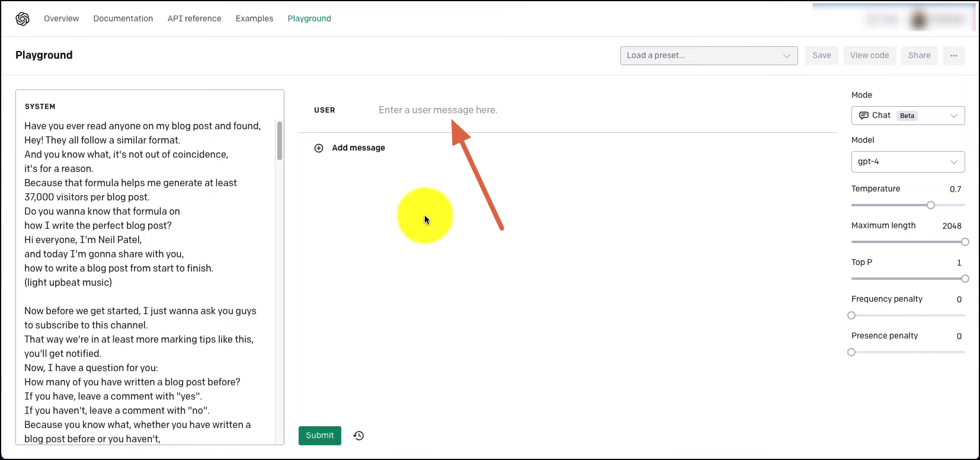Viewport: 980px width, 460px height.
Task: Click the line "you'll get notified."
Action: click(63, 354)
